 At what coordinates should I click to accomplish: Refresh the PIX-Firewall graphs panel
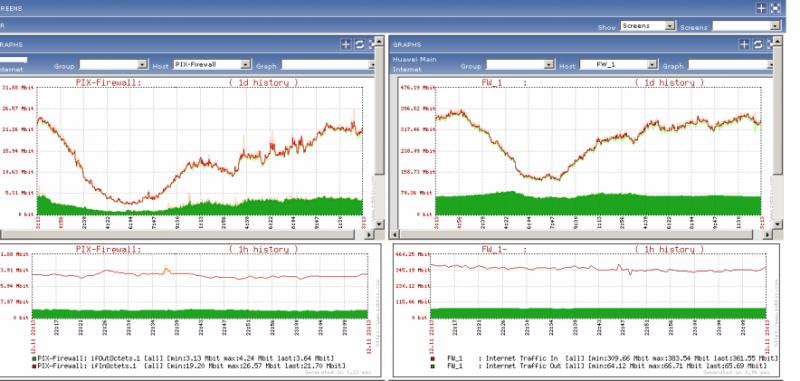click(x=360, y=44)
